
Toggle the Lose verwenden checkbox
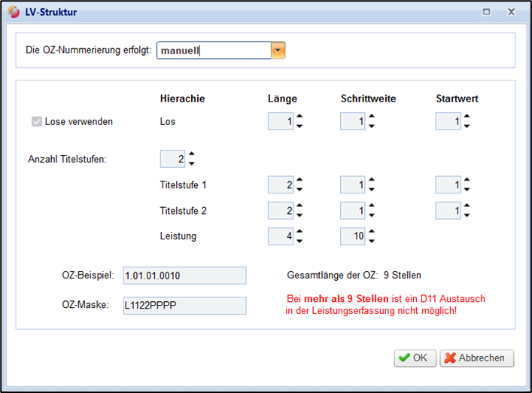[37, 121]
